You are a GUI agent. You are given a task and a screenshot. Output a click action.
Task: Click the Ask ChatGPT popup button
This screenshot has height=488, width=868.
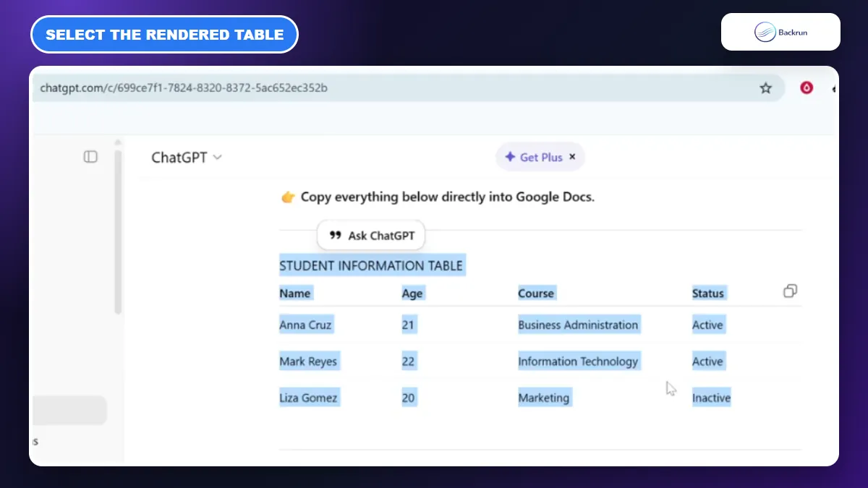[x=371, y=235]
